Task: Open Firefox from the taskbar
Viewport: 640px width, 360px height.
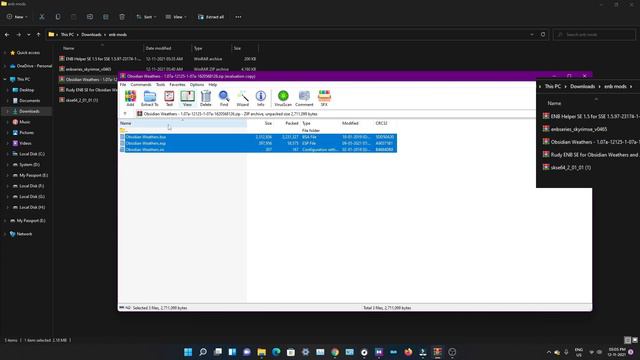Action: coord(408,352)
